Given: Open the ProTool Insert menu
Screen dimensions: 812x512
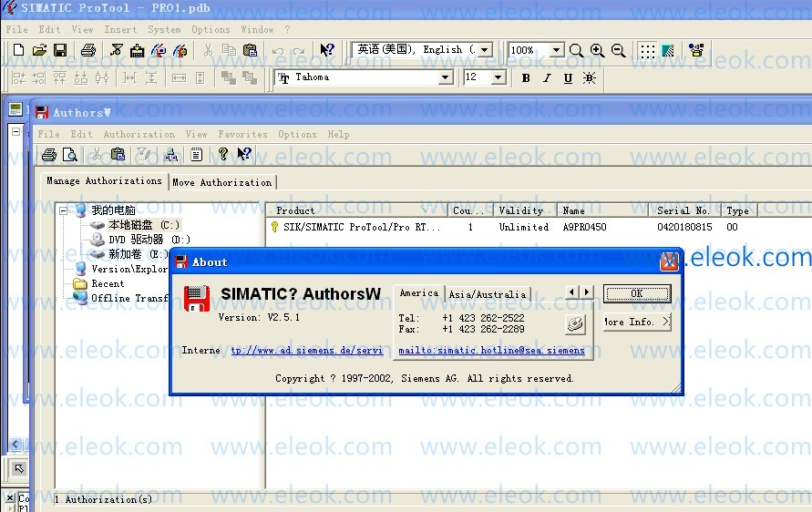Looking at the screenshot, I should click(120, 29).
